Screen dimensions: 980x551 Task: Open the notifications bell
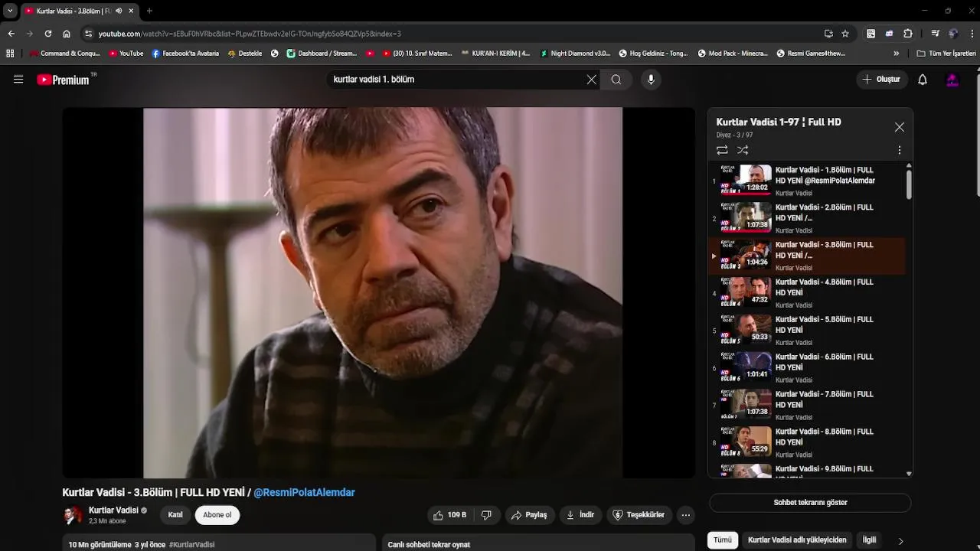[x=923, y=80]
